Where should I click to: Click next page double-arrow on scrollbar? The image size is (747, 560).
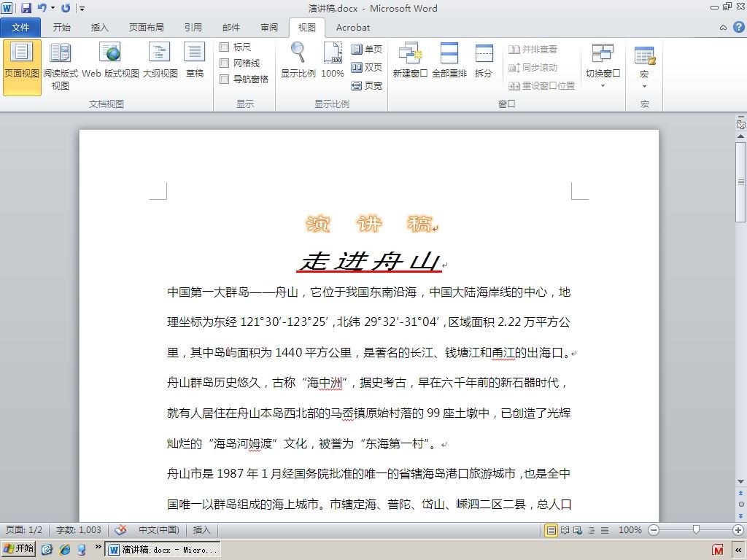[741, 516]
